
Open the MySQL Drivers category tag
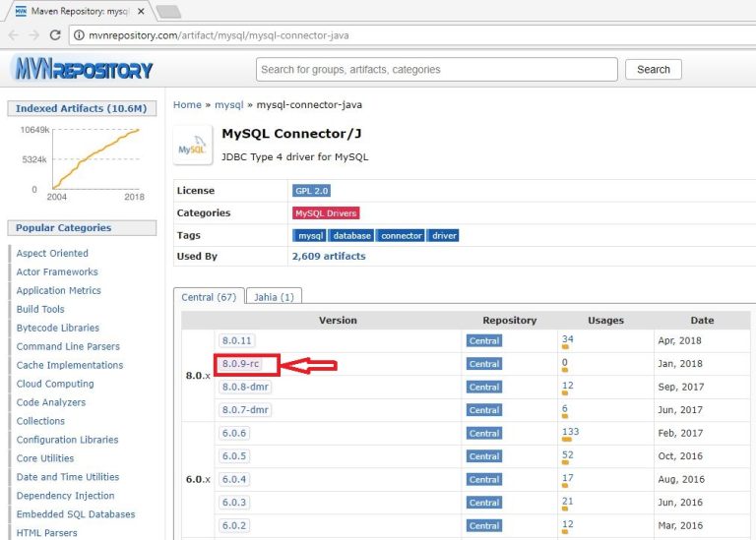(x=326, y=212)
